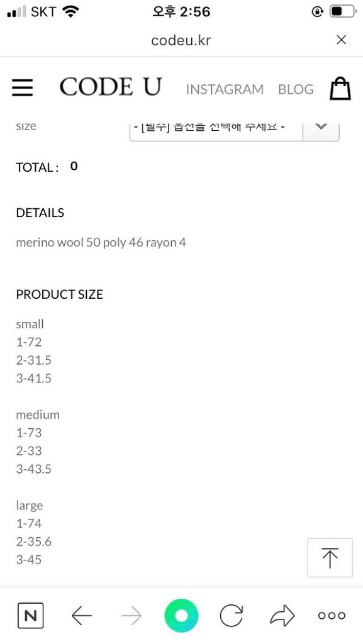The width and height of the screenshot is (363, 644).
Task: Share the page with share arrow
Action: point(282,615)
